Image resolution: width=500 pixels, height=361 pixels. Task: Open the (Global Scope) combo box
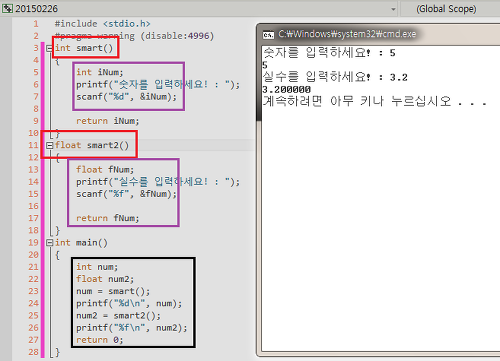[x=449, y=9]
